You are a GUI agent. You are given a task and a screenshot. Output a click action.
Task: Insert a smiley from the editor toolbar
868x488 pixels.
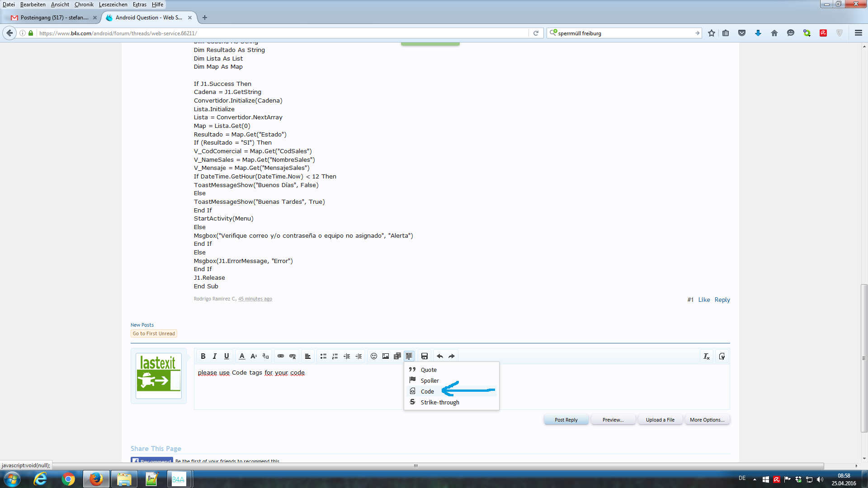374,357
